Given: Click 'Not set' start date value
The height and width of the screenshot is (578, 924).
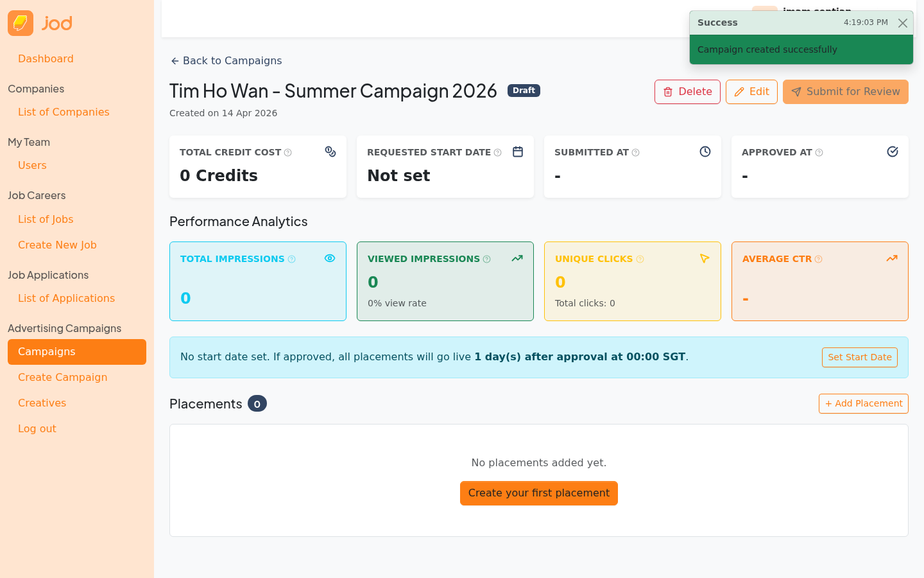Looking at the screenshot, I should coord(398,176).
